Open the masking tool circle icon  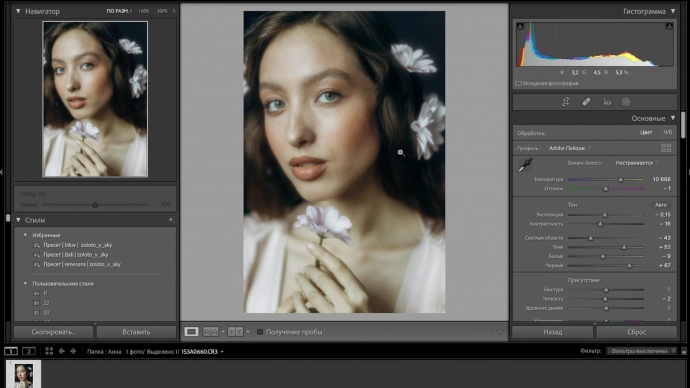[626, 102]
